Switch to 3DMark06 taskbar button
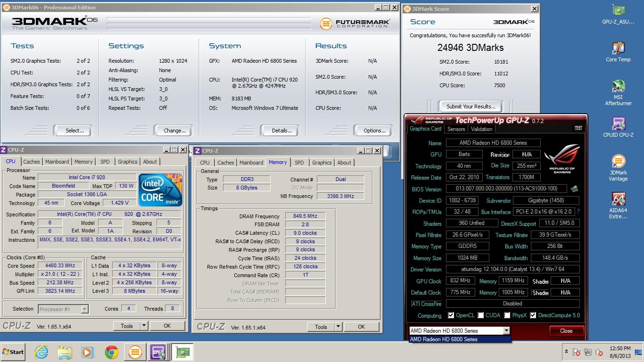644x362 pixels. [135, 352]
